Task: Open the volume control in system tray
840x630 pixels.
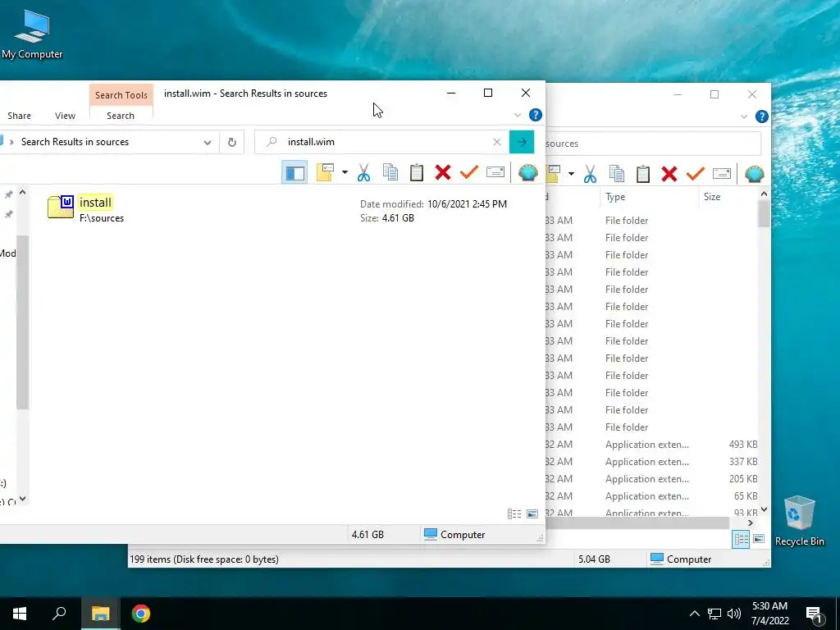Action: click(734, 614)
